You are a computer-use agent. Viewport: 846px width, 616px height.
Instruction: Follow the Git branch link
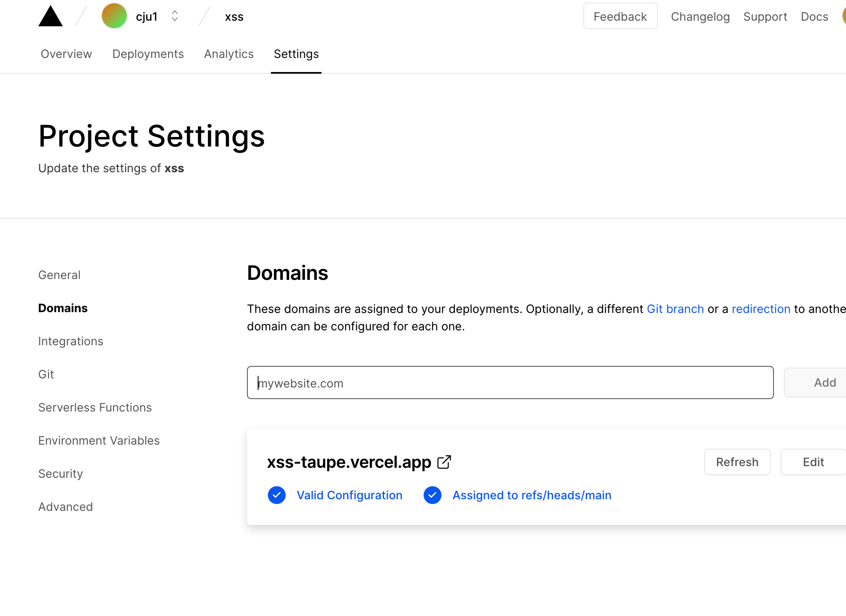[x=675, y=309]
